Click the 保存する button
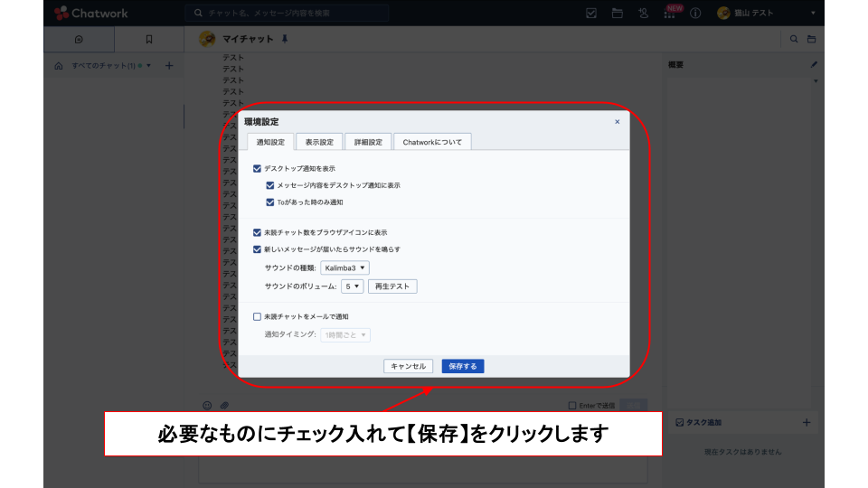This screenshot has width=868, height=488. click(463, 366)
